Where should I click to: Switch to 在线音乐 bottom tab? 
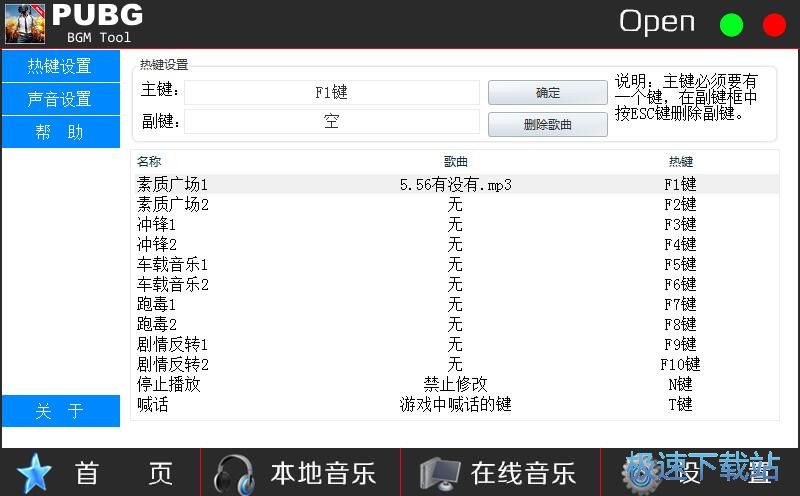[501, 473]
